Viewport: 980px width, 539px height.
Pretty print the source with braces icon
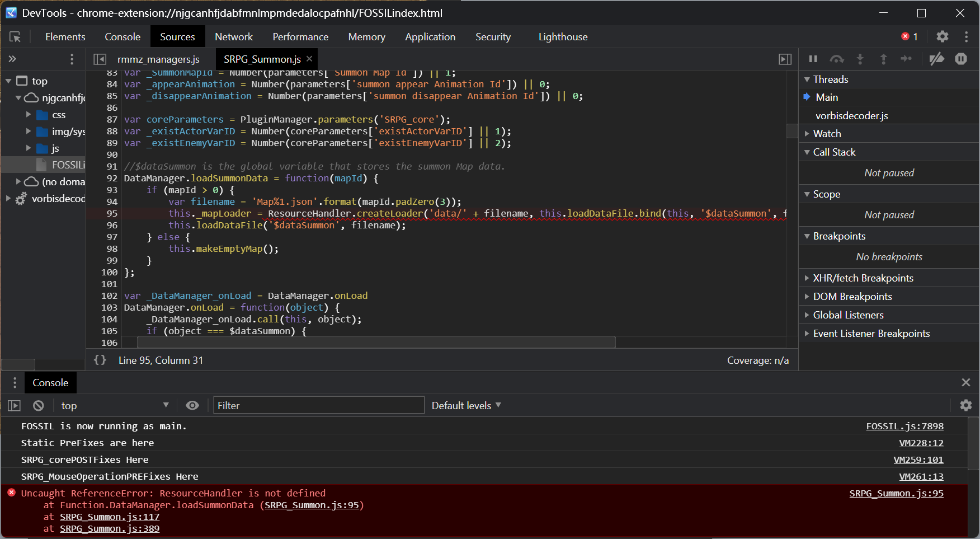click(100, 360)
